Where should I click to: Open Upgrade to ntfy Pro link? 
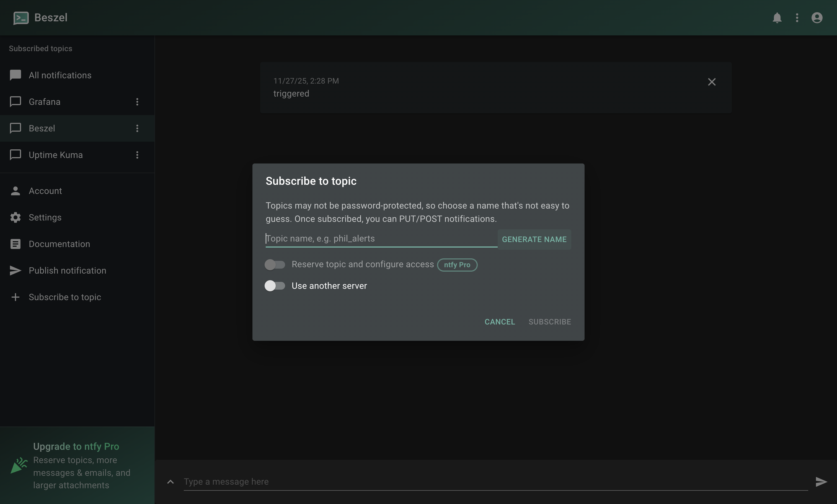76,446
